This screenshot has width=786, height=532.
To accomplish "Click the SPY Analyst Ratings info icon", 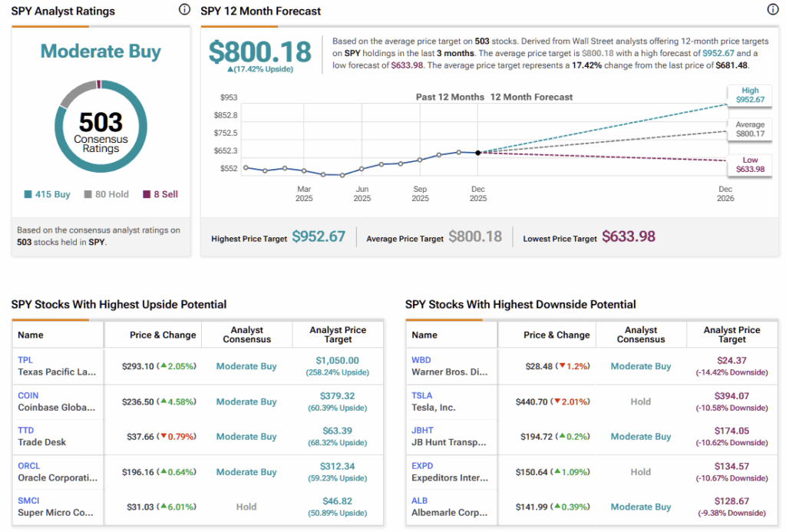I will click(x=183, y=10).
